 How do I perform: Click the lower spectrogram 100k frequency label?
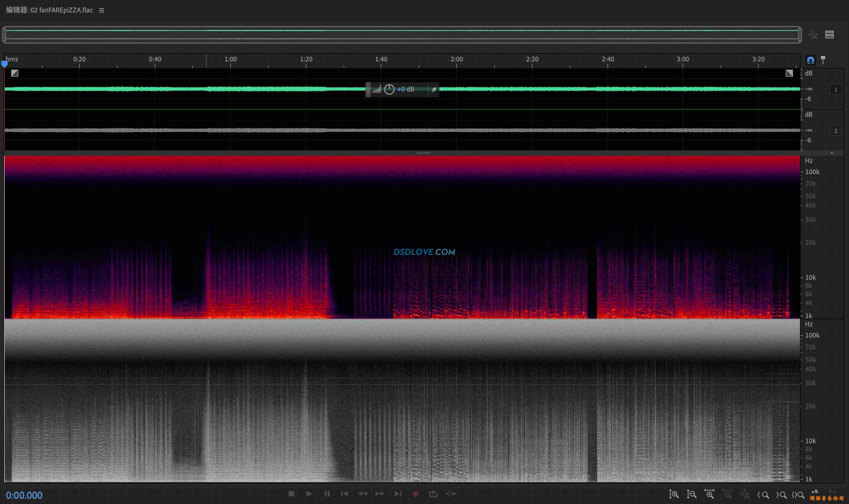tap(812, 335)
